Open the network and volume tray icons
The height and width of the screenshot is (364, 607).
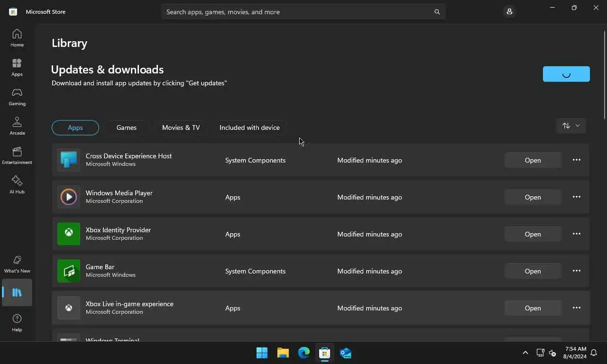click(546, 353)
